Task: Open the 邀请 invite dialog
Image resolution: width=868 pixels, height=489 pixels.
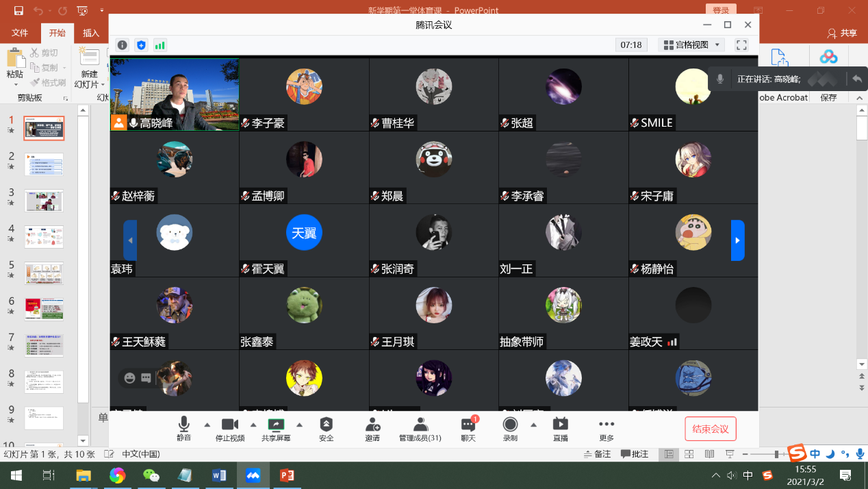Action: coord(372,429)
